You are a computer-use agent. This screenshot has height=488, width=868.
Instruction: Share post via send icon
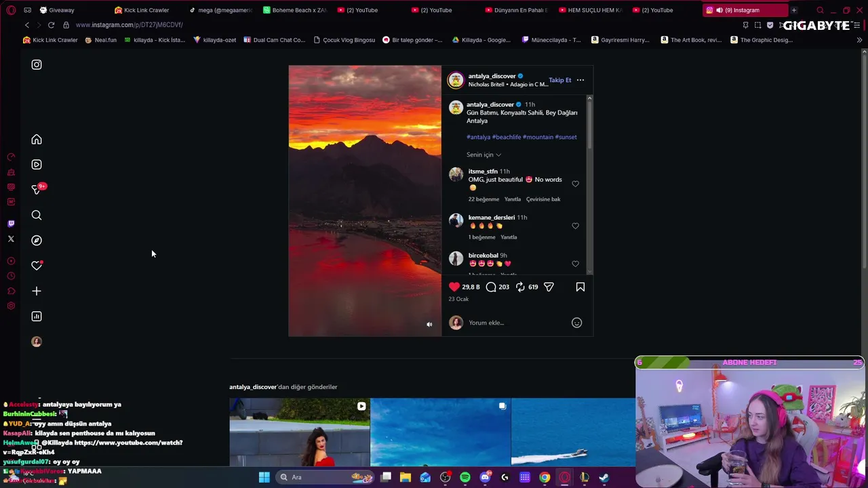549,287
